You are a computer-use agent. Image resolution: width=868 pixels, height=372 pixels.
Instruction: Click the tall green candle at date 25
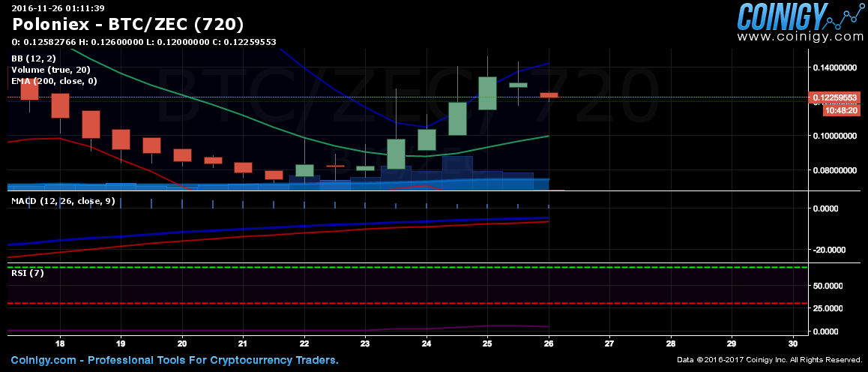pyautogui.click(x=487, y=93)
